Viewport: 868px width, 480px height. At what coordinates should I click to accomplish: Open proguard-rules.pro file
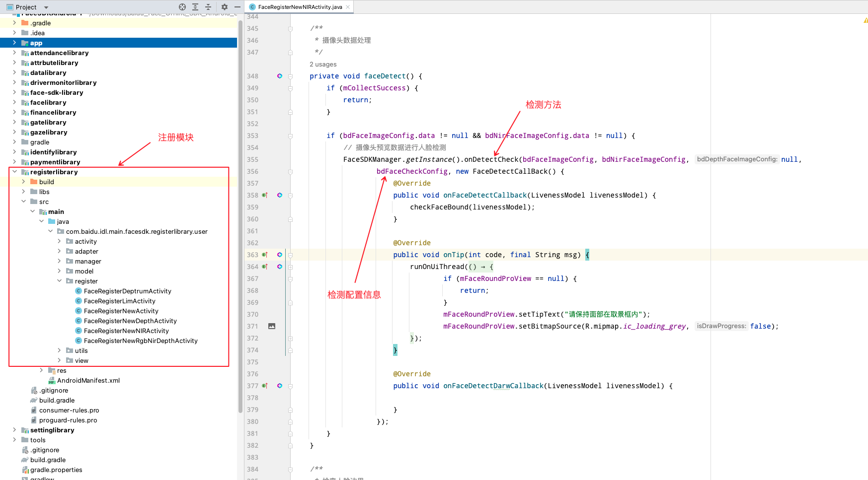68,420
